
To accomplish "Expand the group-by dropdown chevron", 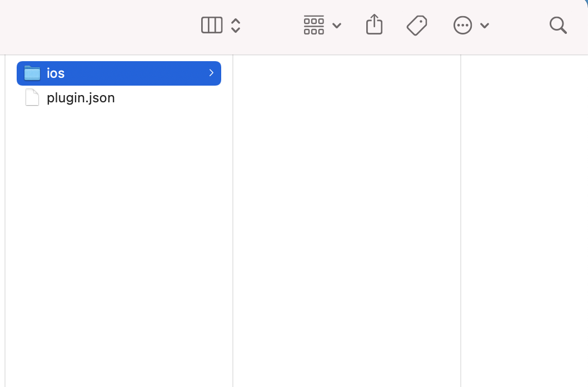I will pos(337,26).
